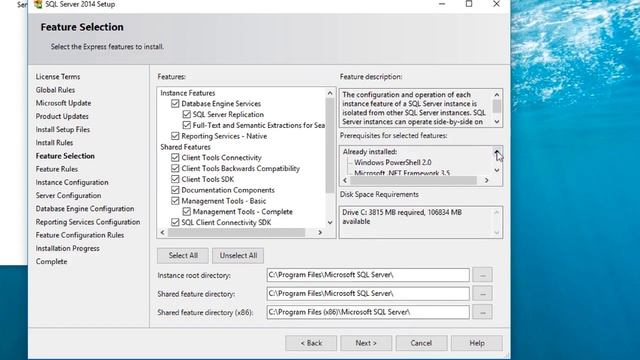
Task: Uncheck Client Tools Connectivity
Action: pos(175,158)
